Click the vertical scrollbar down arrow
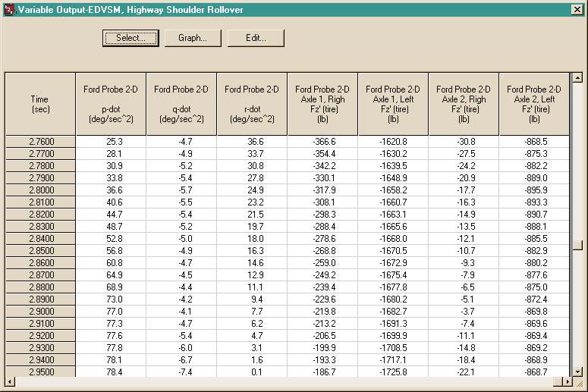The width and height of the screenshot is (588, 392). click(577, 372)
